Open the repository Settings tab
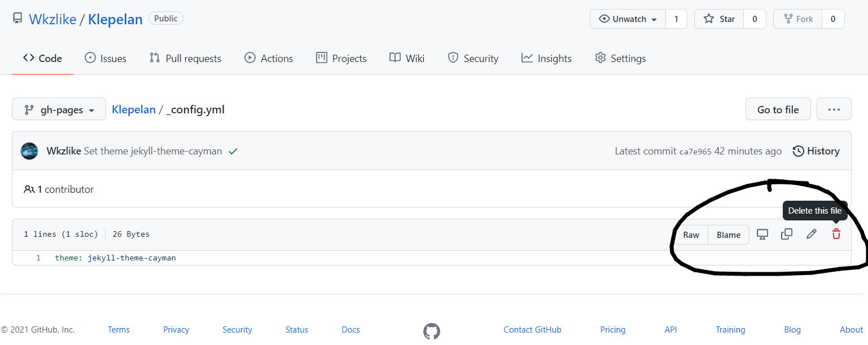Viewport: 868px width, 345px height. tap(620, 59)
